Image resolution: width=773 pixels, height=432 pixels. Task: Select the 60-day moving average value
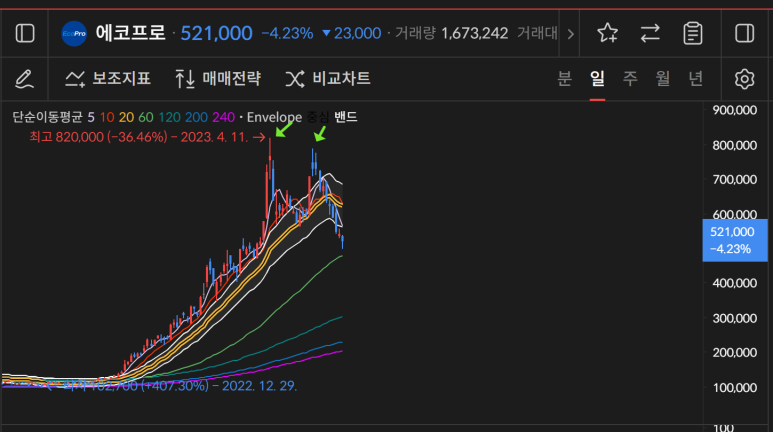146,117
